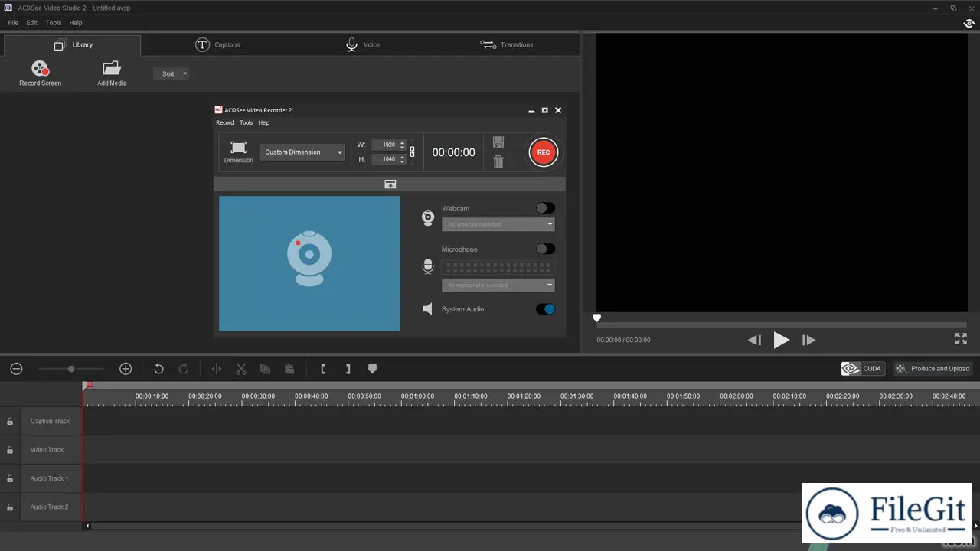Click the Add marker shield icon

(x=372, y=369)
